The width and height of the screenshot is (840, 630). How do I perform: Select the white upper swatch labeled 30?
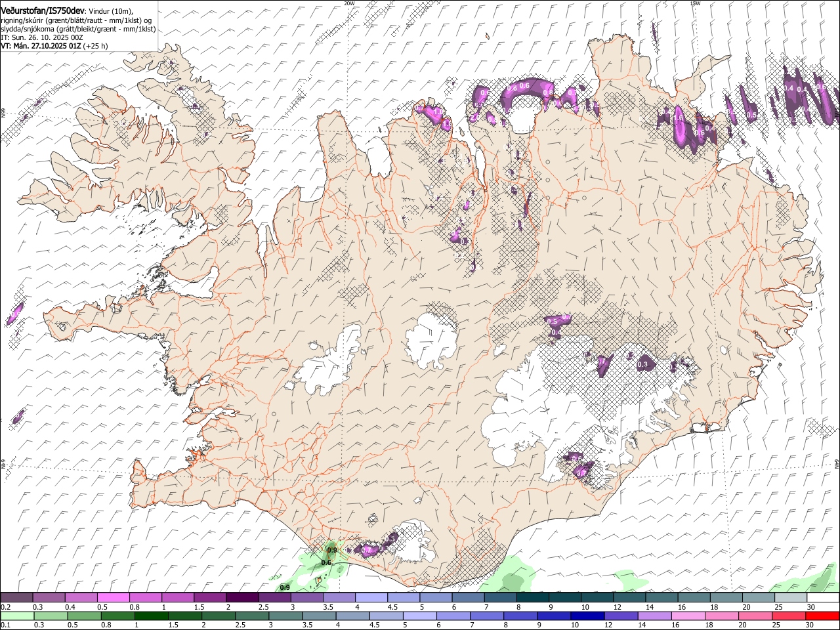click(824, 598)
